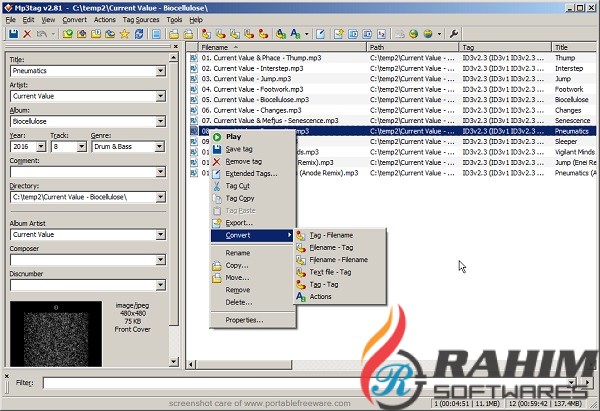Sort by the Title column header
Screen dimensions: 600x411
point(574,47)
